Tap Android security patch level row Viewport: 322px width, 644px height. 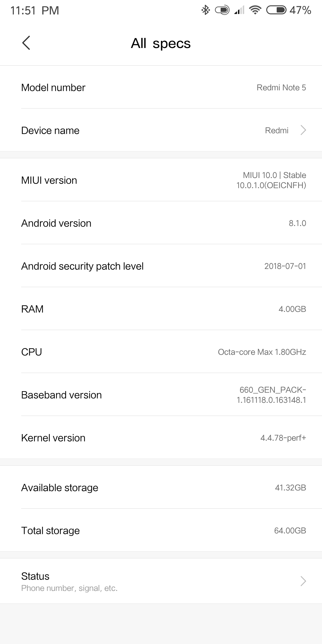click(x=161, y=266)
